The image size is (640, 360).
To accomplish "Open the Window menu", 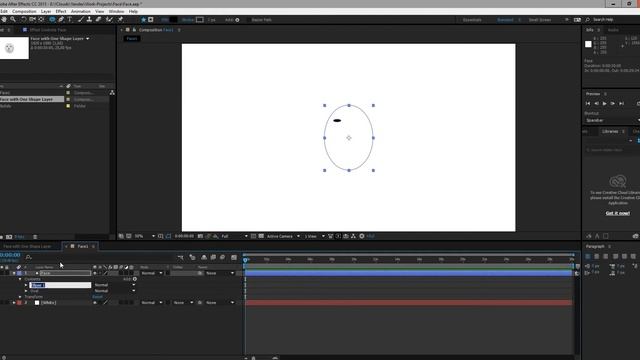I will click(116, 11).
